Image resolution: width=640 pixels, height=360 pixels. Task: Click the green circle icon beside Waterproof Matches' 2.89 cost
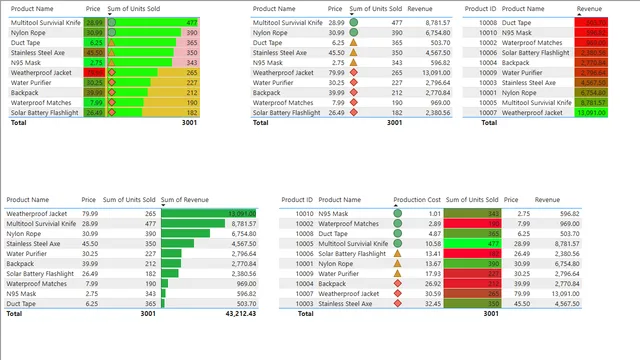coord(398,223)
